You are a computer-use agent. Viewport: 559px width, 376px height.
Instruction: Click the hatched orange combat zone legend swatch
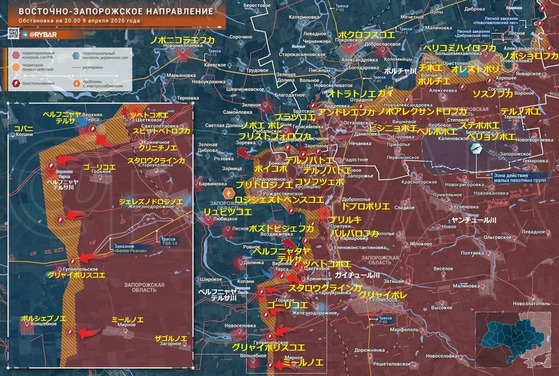pyautogui.click(x=16, y=68)
